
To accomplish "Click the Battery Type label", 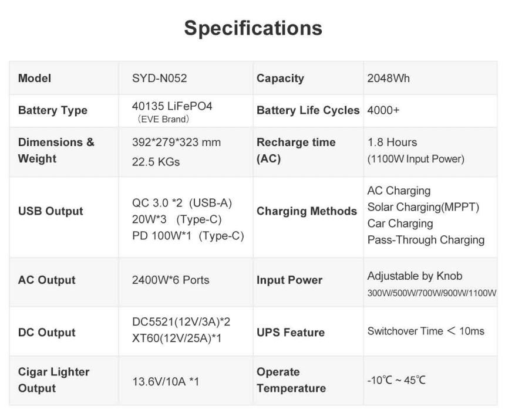I will [x=53, y=110].
